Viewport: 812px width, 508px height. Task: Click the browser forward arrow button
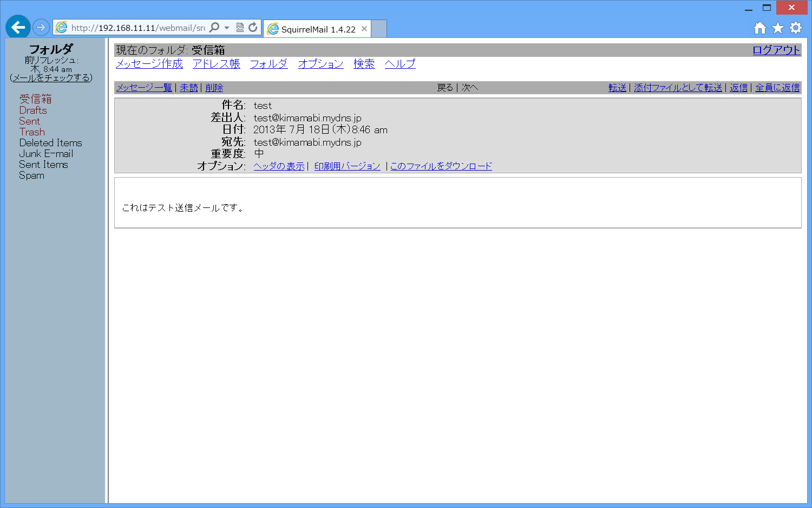(41, 27)
